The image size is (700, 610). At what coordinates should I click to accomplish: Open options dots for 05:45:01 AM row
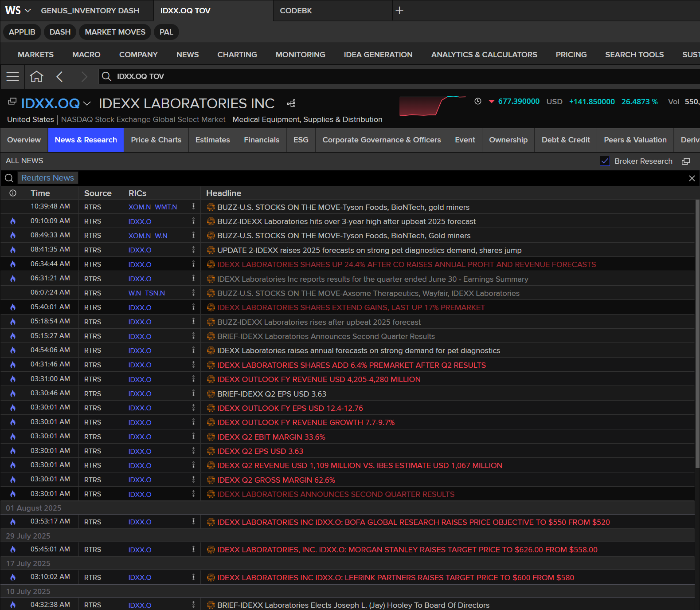point(193,549)
